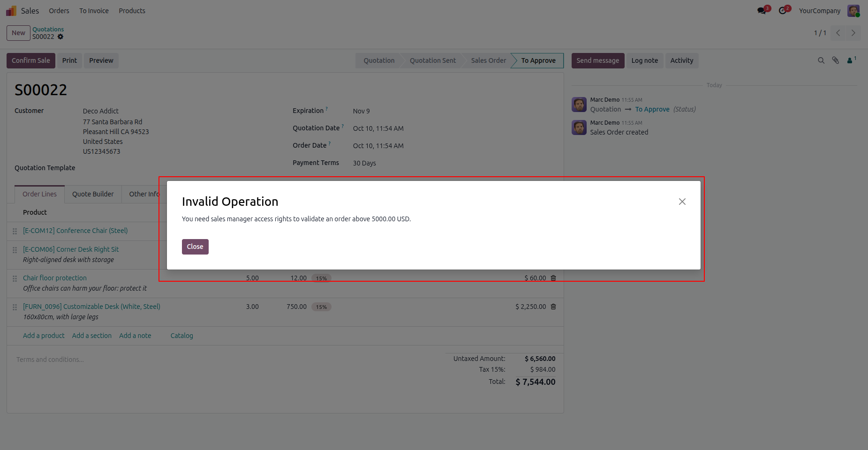Click the Deco Addict customer name
868x450 pixels.
point(101,111)
